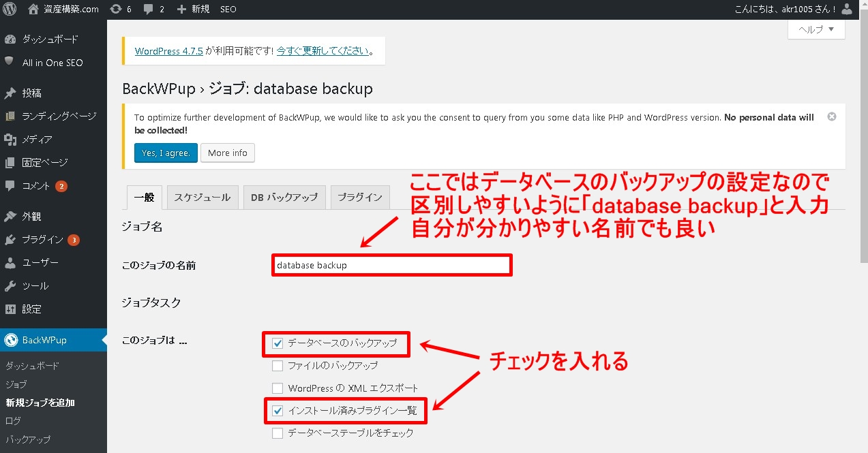Click the ランディングページ icon in sidebar
This screenshot has height=453, width=868.
[x=10, y=116]
